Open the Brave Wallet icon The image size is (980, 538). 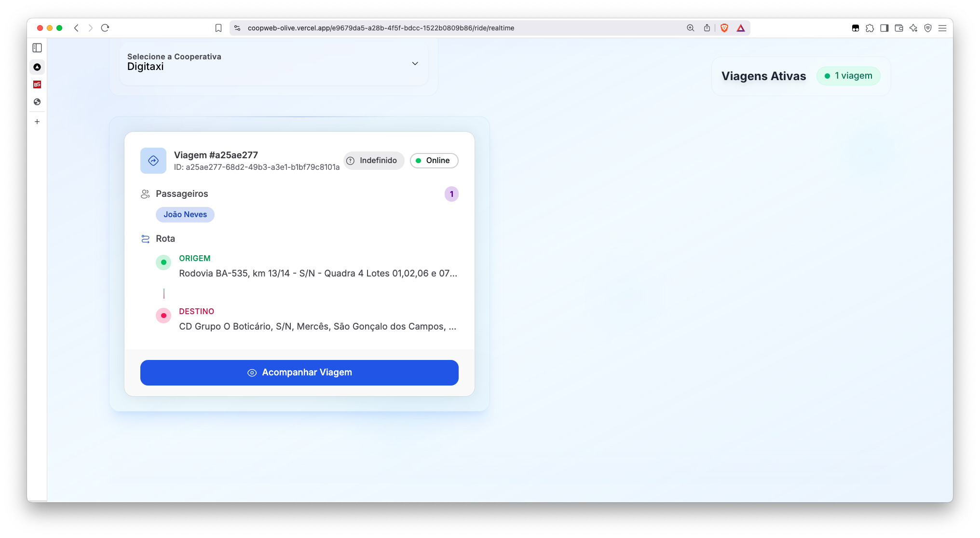pos(898,28)
